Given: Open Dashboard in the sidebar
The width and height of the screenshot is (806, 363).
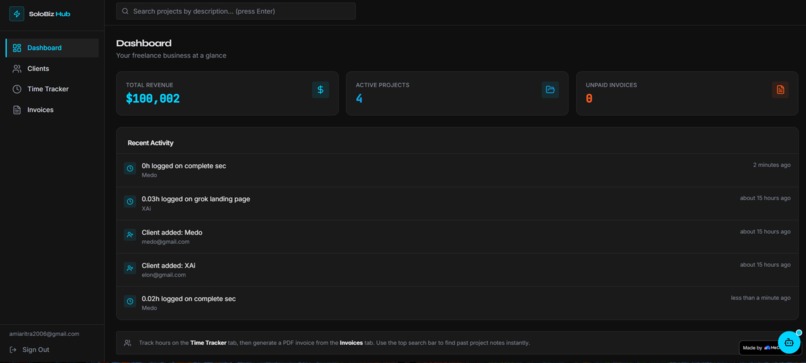Looking at the screenshot, I should (52, 48).
